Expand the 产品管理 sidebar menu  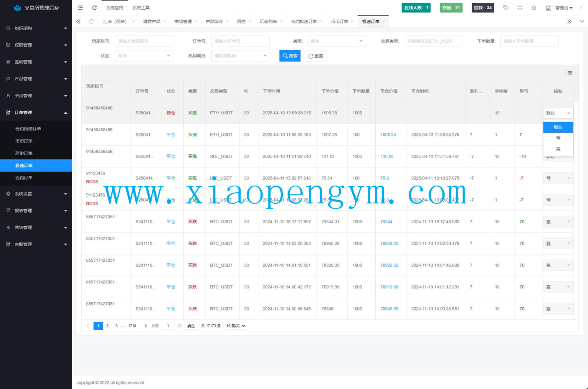(x=36, y=79)
